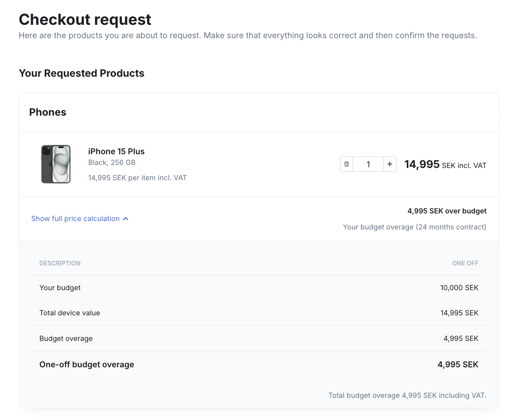Remove iPhone 15 Plus with trash icon

(347, 164)
